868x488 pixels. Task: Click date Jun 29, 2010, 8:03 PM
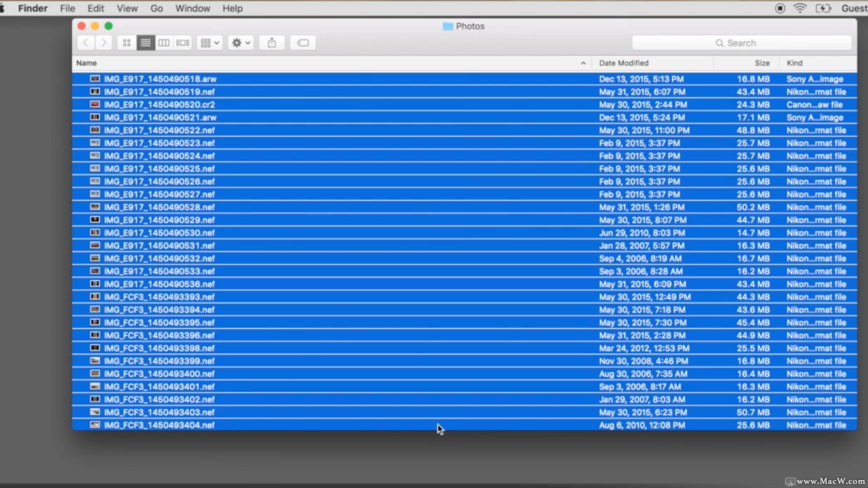[x=642, y=233]
